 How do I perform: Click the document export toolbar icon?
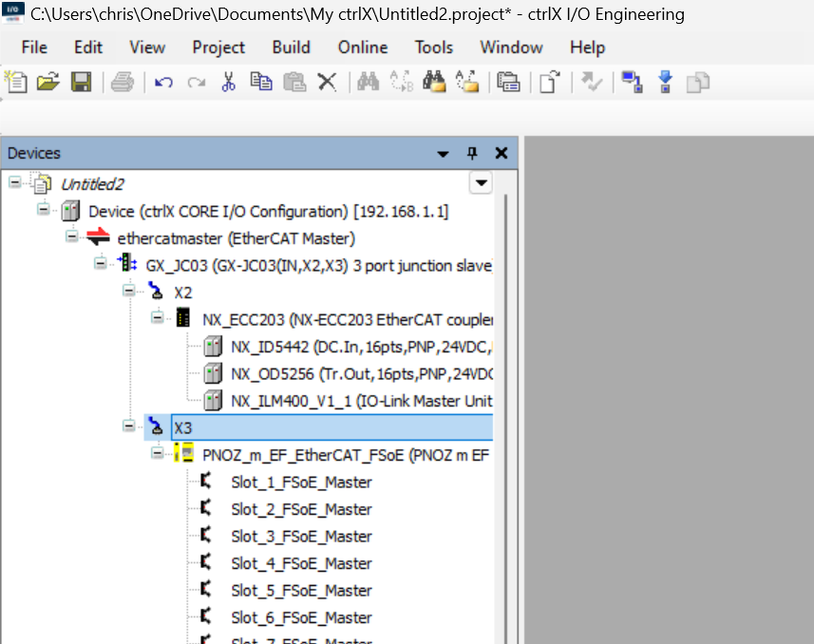coord(550,82)
